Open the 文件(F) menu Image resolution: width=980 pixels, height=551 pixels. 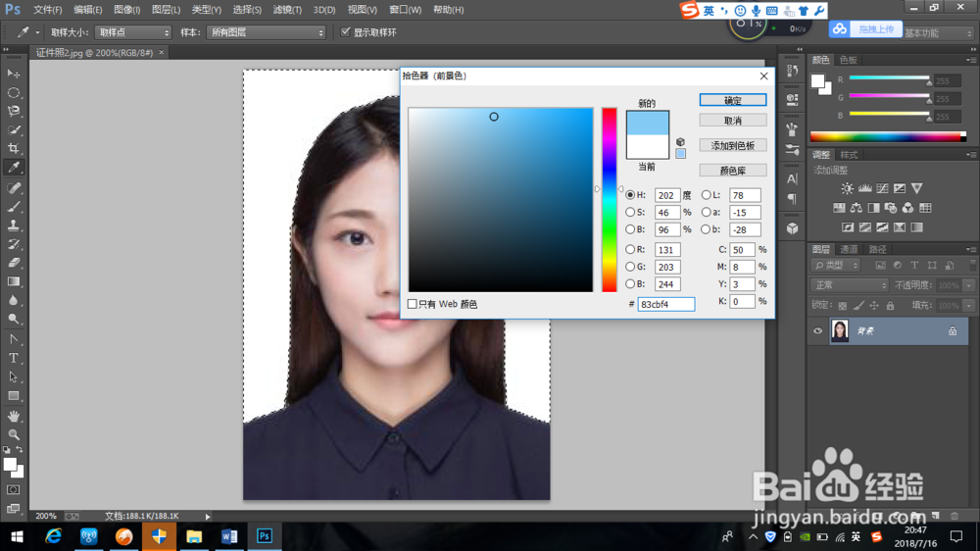click(47, 10)
